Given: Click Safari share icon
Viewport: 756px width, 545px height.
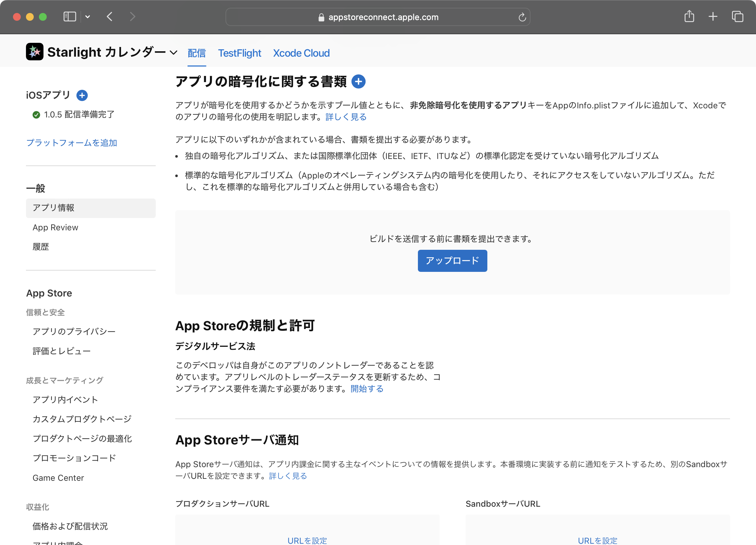Looking at the screenshot, I should [689, 16].
